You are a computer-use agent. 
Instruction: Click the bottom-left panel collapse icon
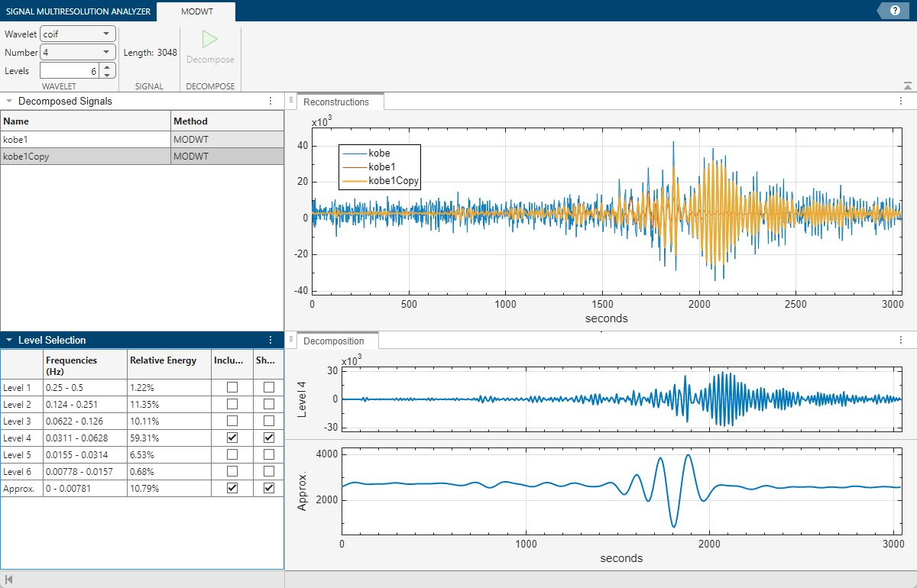coord(8,580)
